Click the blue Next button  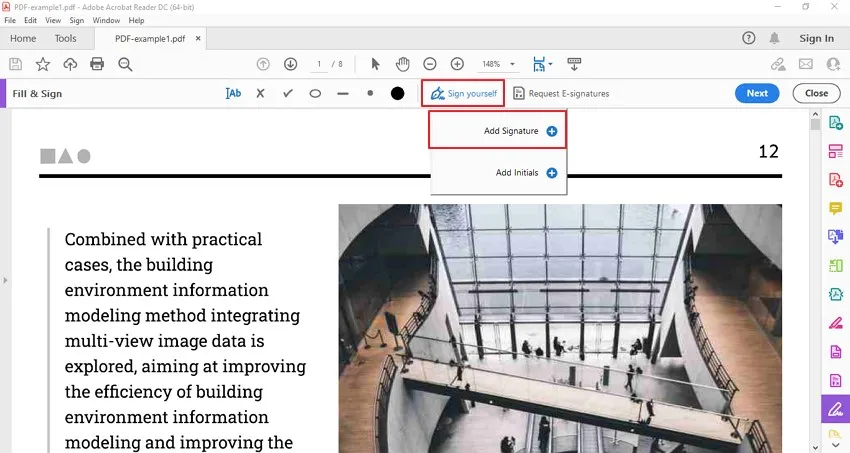[757, 93]
